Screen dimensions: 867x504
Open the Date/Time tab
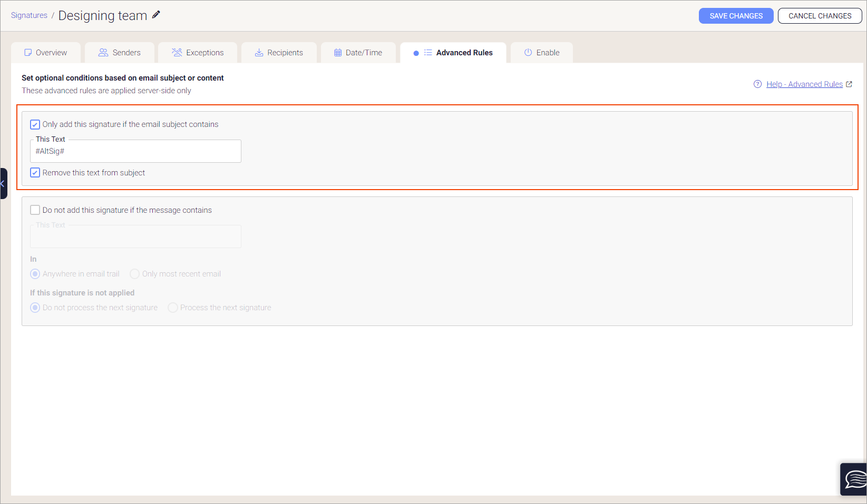358,52
